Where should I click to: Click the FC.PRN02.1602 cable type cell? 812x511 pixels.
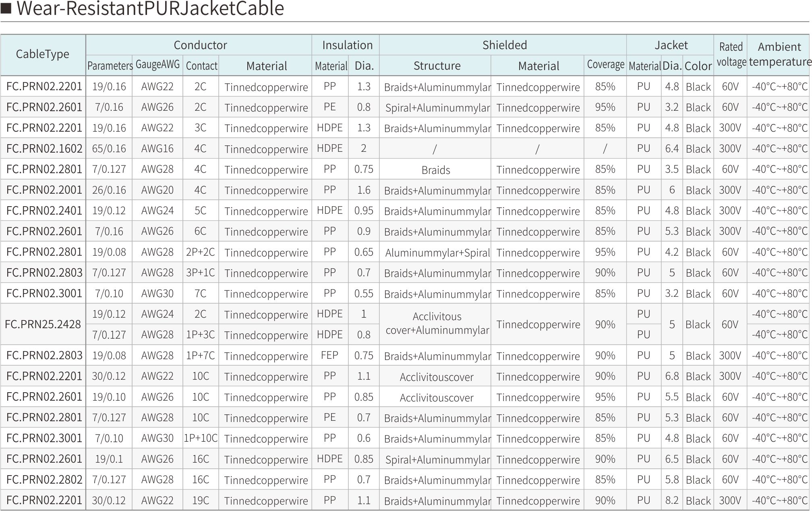pos(44,149)
